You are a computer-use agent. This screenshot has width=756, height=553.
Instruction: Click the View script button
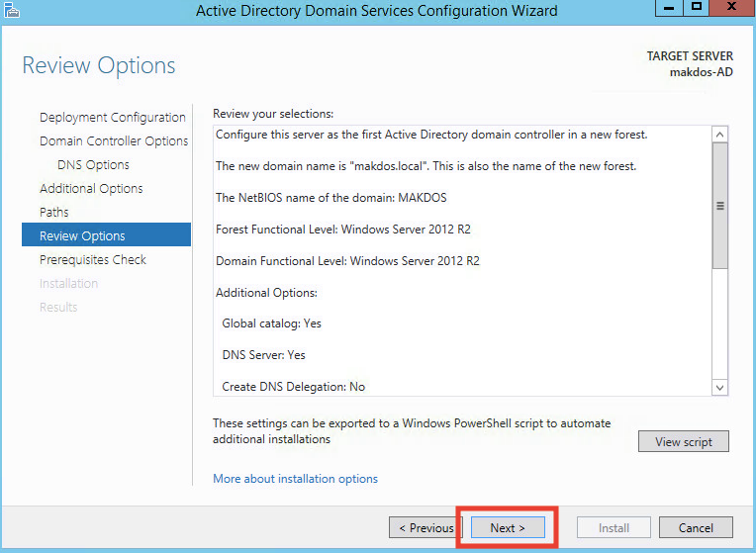pyautogui.click(x=683, y=441)
